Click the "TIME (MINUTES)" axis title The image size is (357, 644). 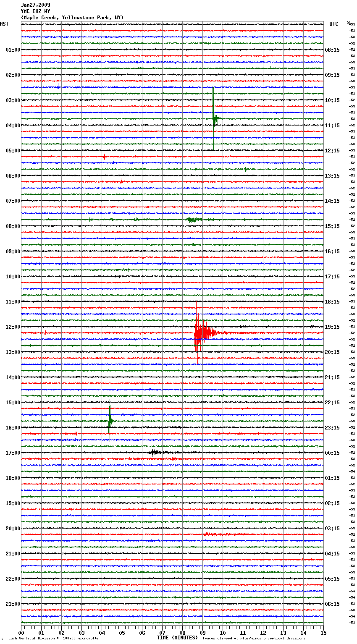[x=177, y=638]
